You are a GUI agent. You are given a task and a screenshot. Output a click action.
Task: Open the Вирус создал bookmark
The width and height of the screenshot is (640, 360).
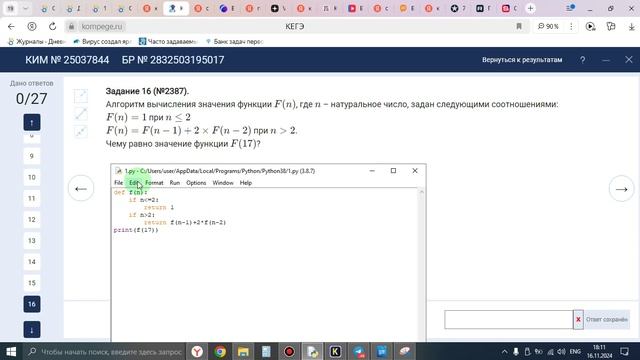(x=102, y=42)
